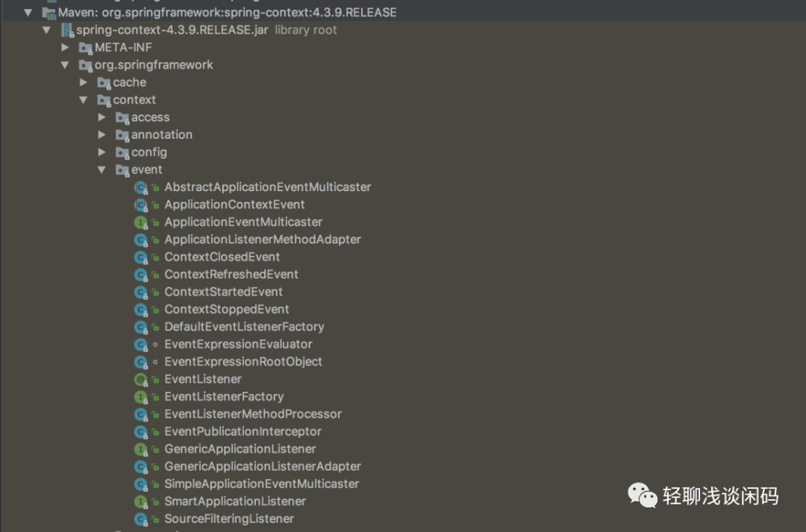
Task: Select GenericApplicationListener interface
Action: 240,449
